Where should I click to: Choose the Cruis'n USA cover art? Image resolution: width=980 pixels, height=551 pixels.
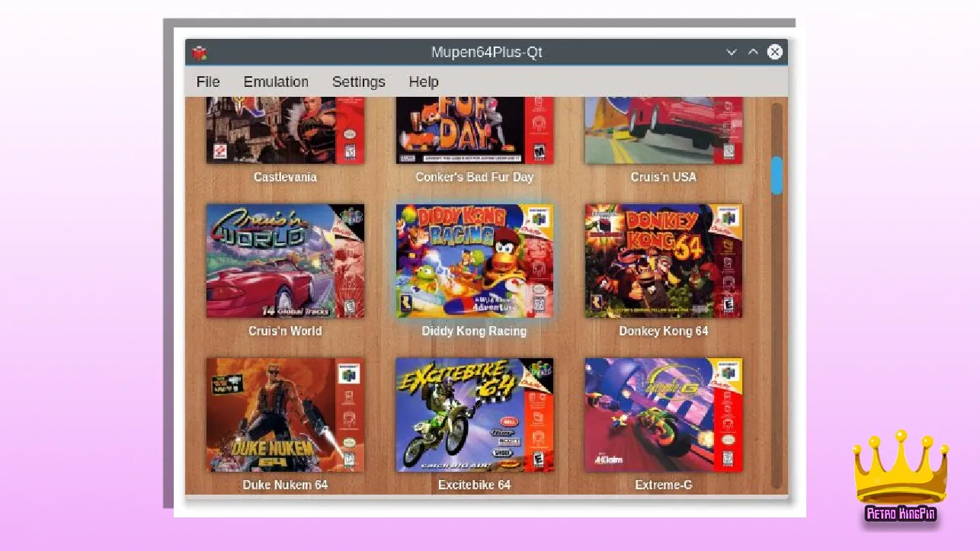[663, 130]
